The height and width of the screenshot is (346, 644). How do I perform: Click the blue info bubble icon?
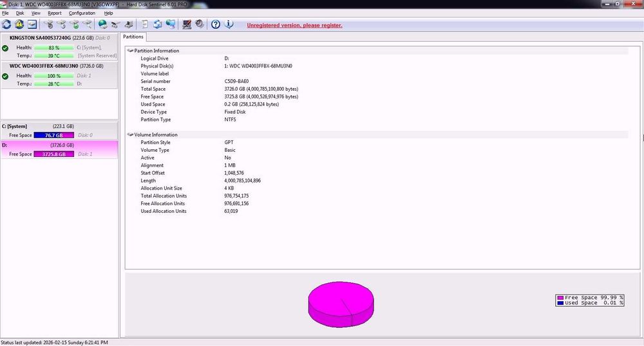[x=229, y=24]
